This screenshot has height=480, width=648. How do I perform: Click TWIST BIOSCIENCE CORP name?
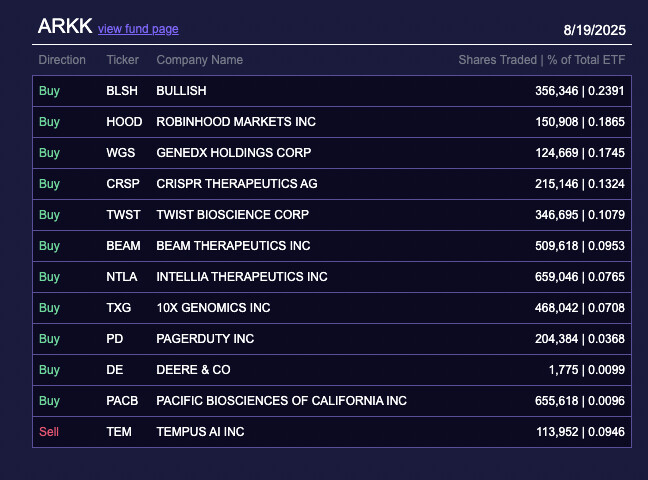tap(232, 215)
